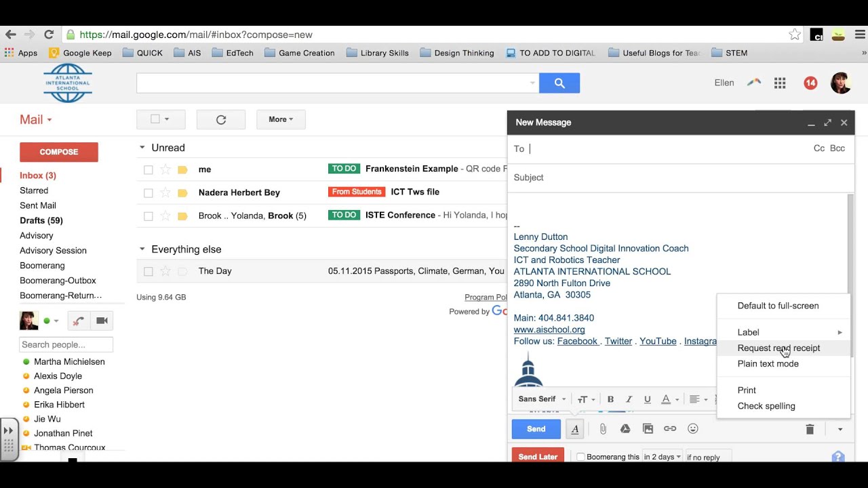Click the more options arrow by the trash

pos(840,429)
